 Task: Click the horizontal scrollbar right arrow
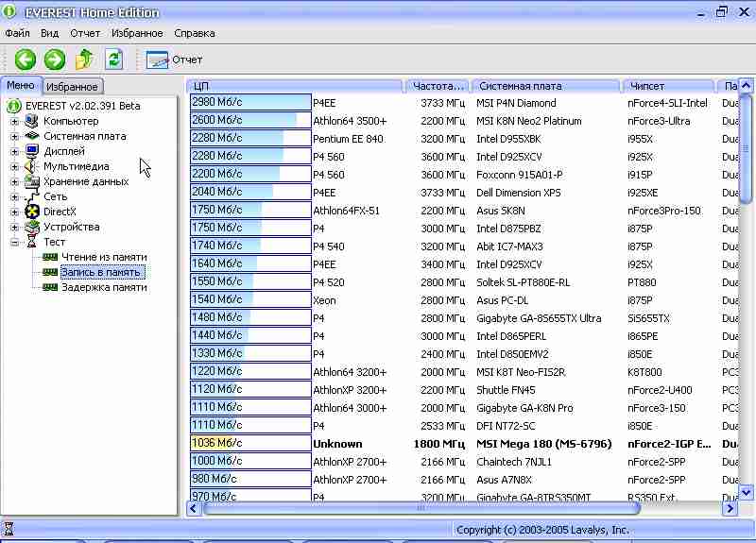pos(730,508)
